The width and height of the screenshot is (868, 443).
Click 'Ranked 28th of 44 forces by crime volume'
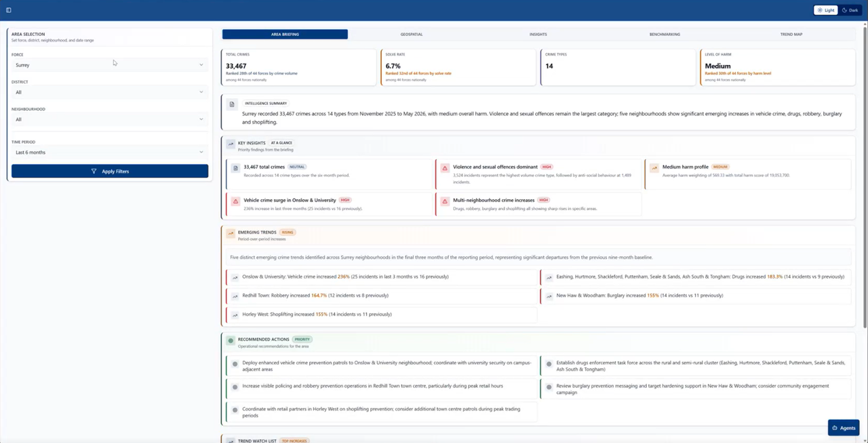tap(261, 73)
